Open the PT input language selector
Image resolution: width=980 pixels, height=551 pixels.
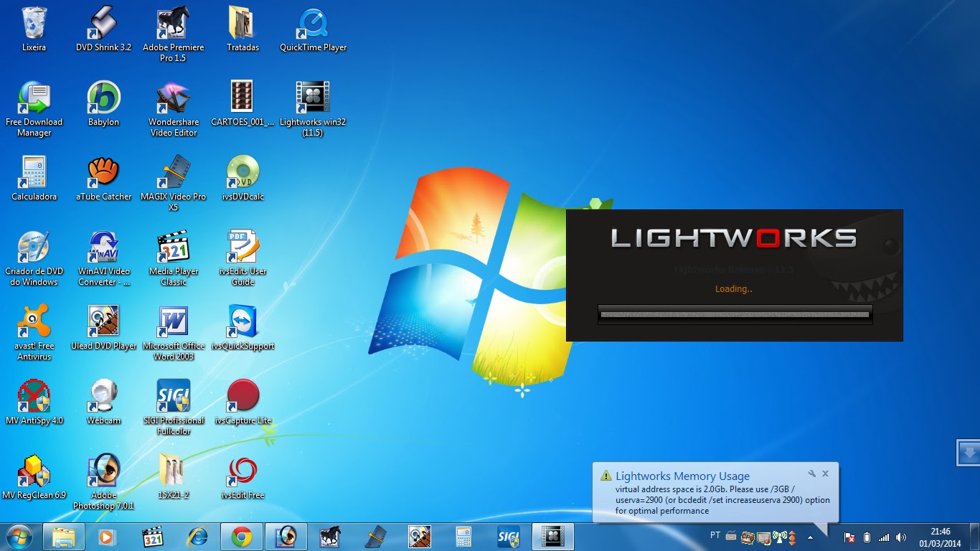715,535
